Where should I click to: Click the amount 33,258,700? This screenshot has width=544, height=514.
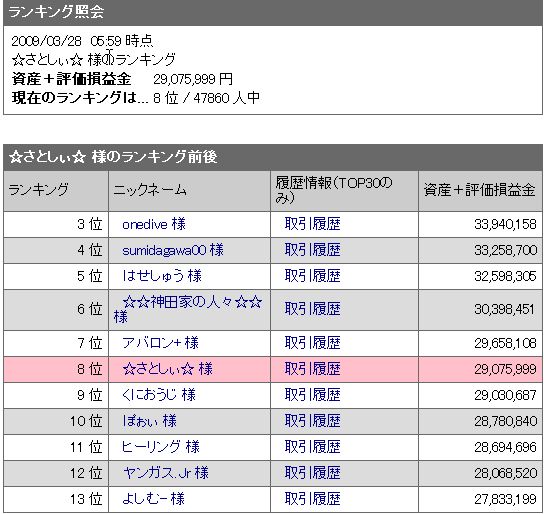pyautogui.click(x=505, y=250)
